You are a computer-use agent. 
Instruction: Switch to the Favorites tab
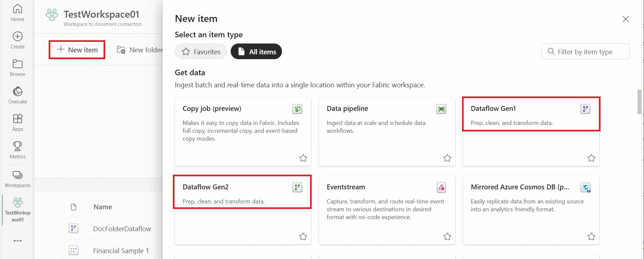pos(201,52)
